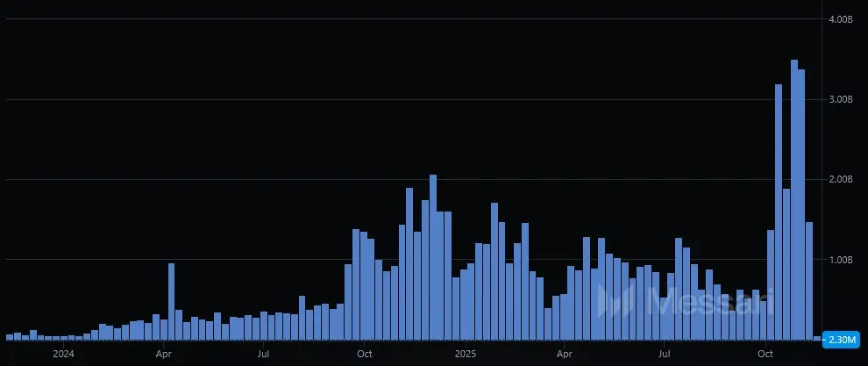The width and height of the screenshot is (868, 366).
Task: Click the tiny last bar at far right
Action: tap(817, 338)
